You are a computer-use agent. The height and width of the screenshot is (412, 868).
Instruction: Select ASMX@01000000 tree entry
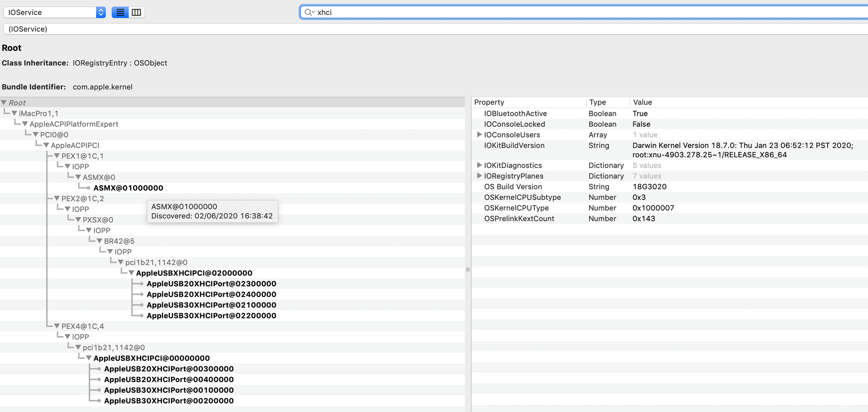(x=128, y=188)
